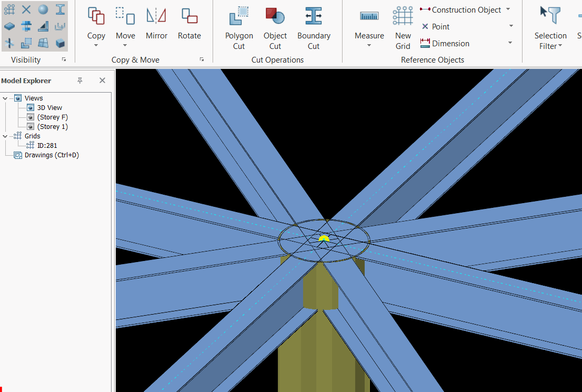Pin the Model Explorer panel
This screenshot has height=392, width=582.
tap(80, 81)
